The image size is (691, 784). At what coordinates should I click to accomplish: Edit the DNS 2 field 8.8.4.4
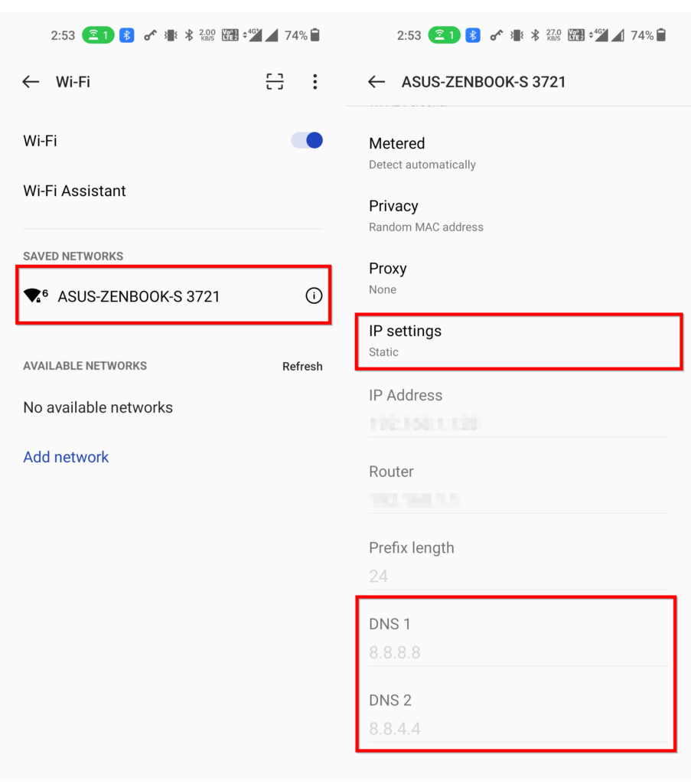pos(519,729)
